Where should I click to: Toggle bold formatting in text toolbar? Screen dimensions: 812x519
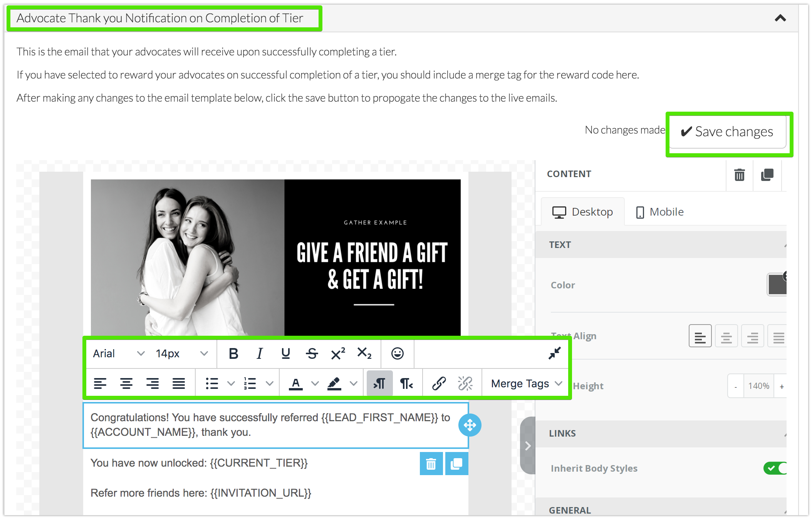pos(233,353)
